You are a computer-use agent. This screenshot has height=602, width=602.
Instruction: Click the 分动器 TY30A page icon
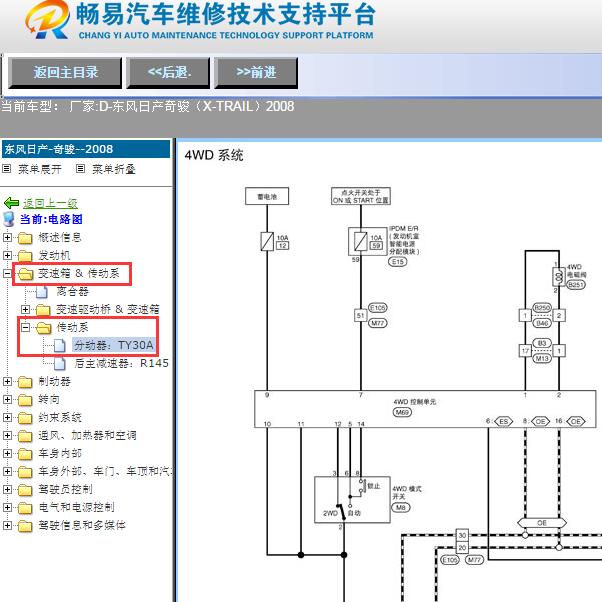tap(60, 346)
